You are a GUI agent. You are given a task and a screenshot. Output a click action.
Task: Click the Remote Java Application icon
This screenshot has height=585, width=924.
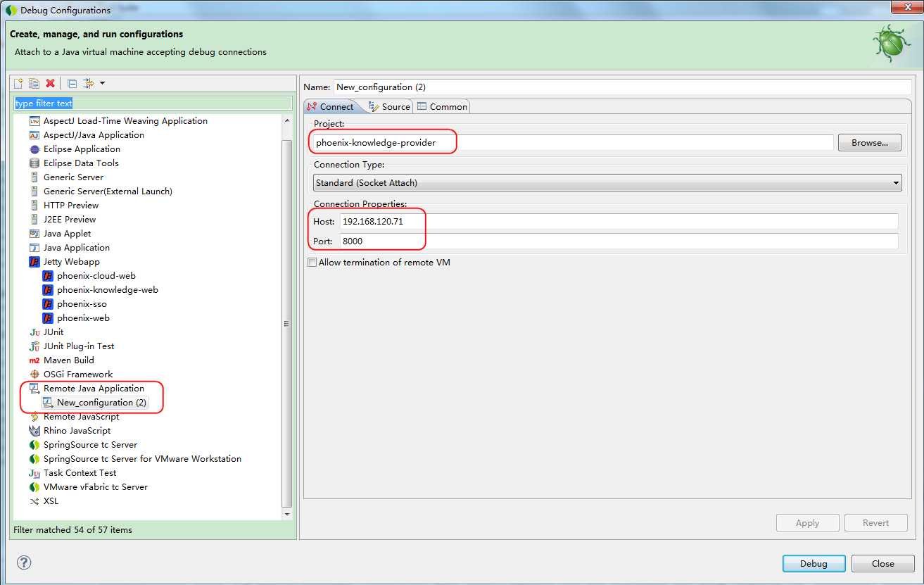tap(34, 389)
